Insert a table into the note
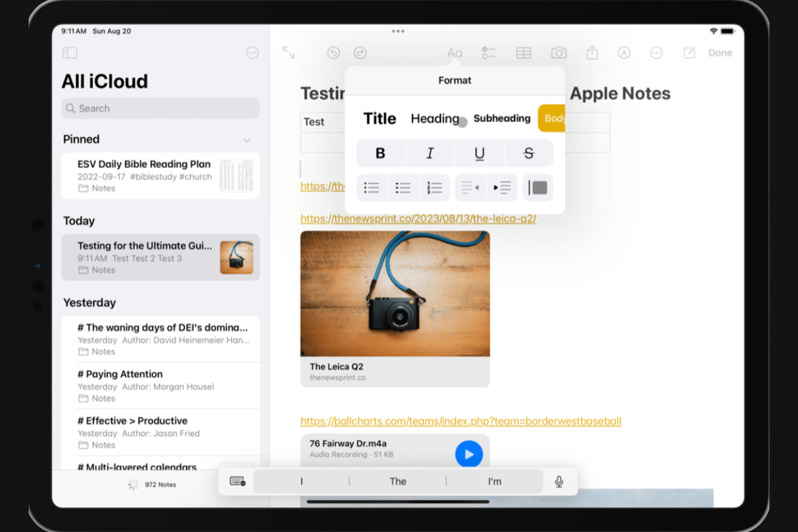Viewport: 798px width, 532px height. (x=524, y=53)
